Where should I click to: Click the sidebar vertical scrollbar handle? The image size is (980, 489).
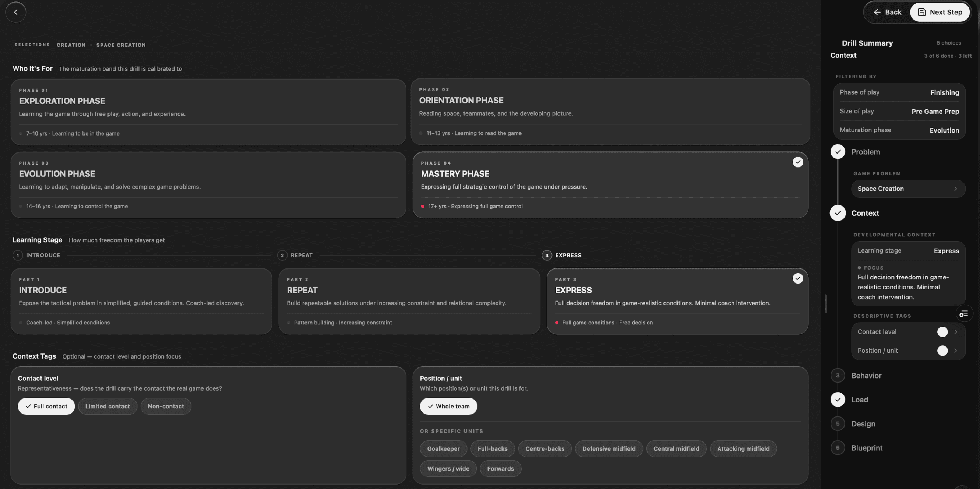coord(825,304)
